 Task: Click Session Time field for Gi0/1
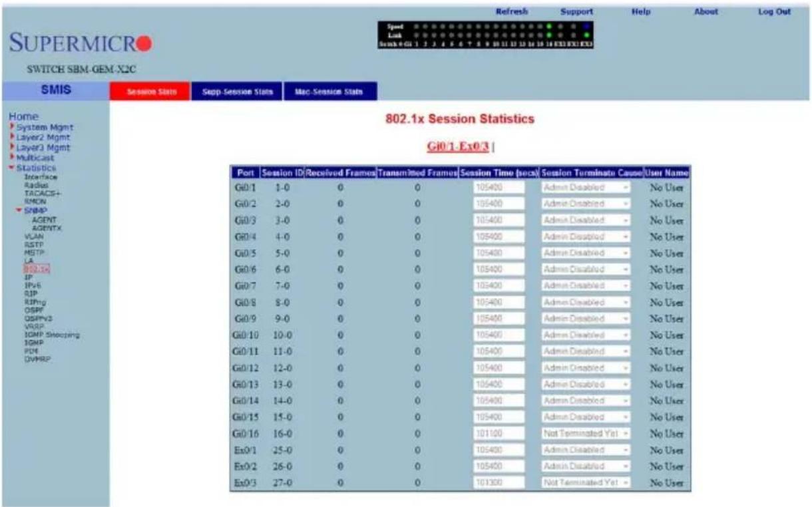[500, 188]
